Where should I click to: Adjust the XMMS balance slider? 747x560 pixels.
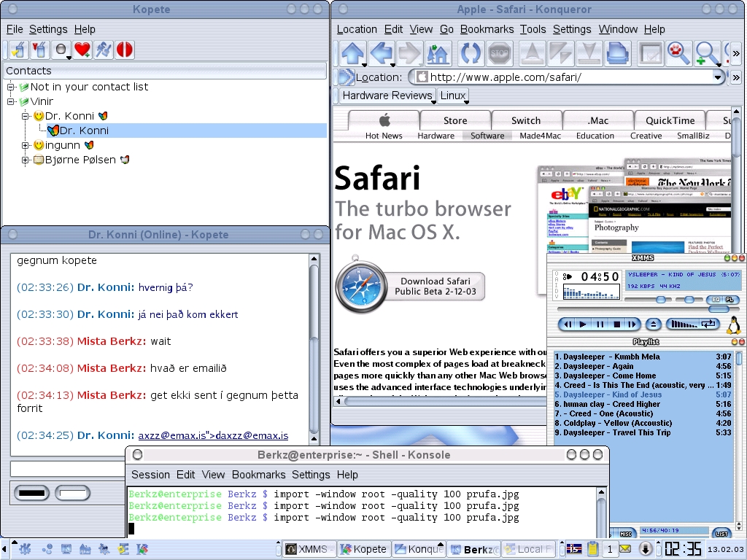coord(689,300)
